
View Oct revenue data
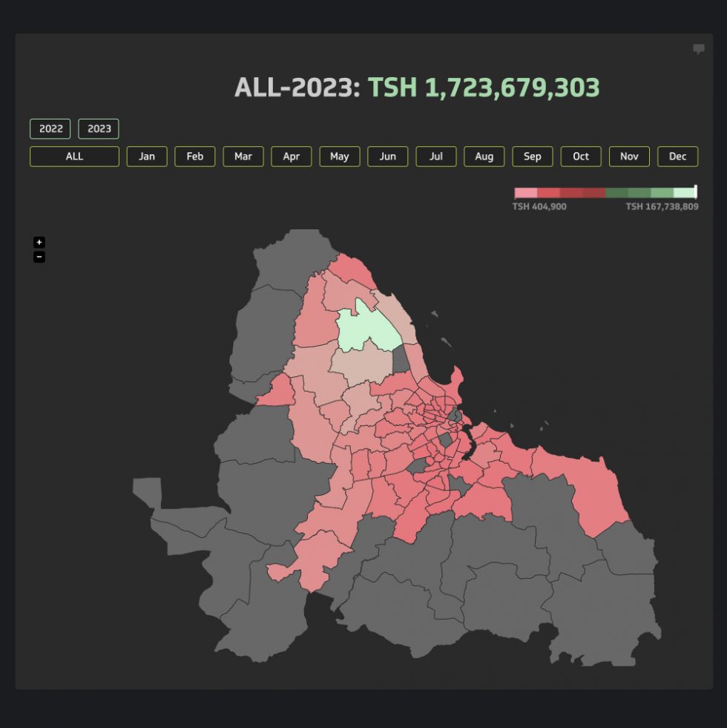tap(581, 157)
